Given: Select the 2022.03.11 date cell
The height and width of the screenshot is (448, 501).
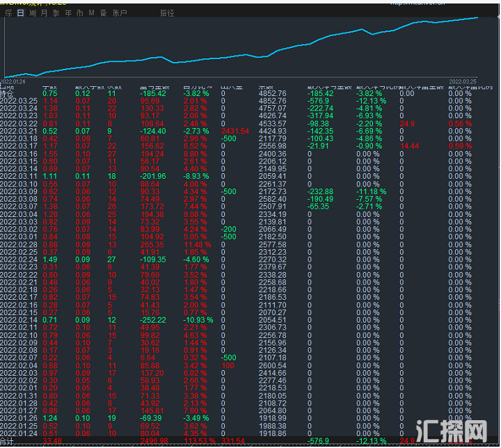Looking at the screenshot, I should 19,177.
